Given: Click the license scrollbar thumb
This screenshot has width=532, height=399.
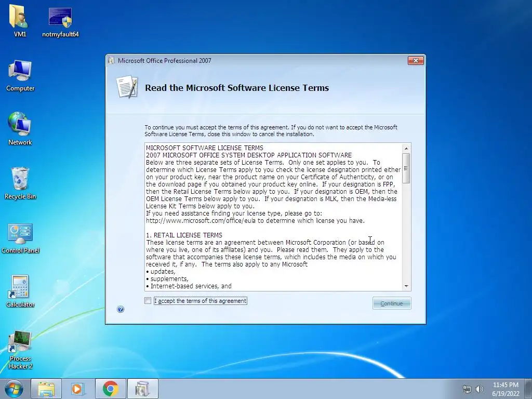Looking at the screenshot, I should [x=406, y=168].
